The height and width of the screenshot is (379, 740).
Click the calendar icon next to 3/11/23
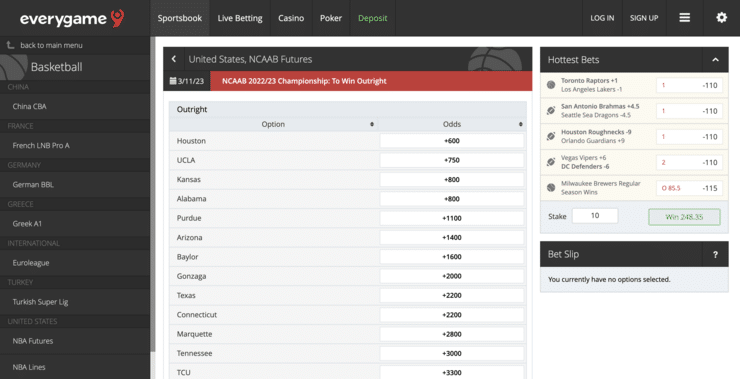click(x=173, y=81)
